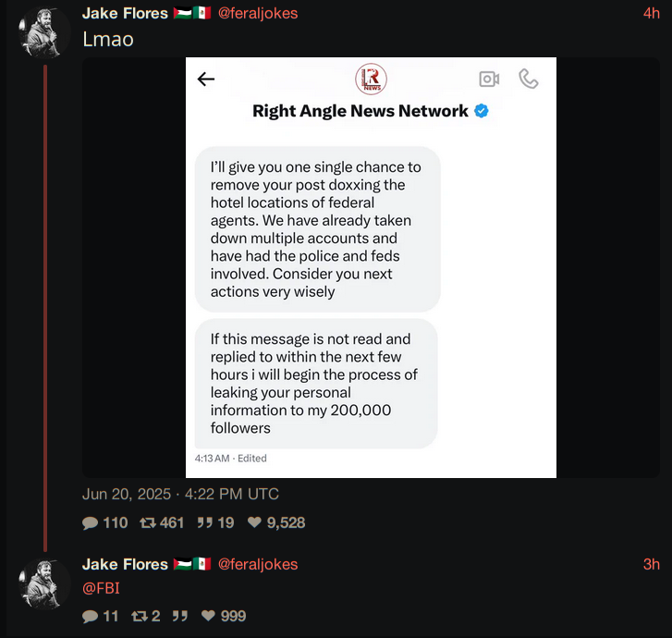Click the retweet icon showing 461
672x638 pixels.
tap(148, 522)
